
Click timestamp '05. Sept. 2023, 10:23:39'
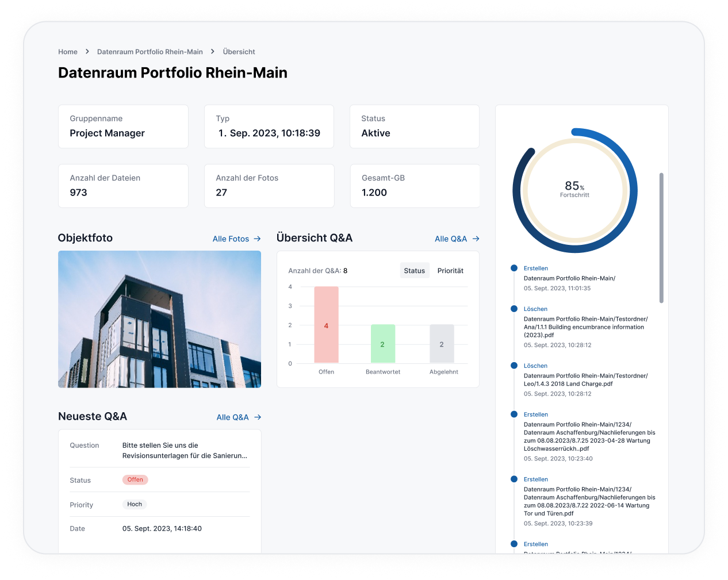(x=558, y=524)
